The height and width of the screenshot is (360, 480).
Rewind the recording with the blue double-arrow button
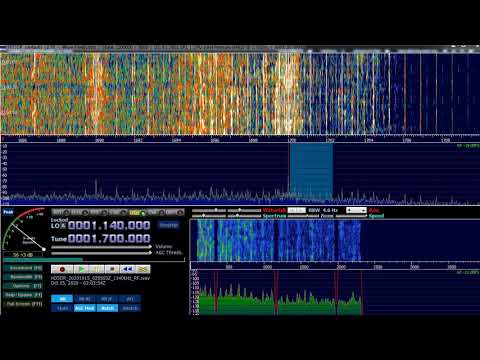pyautogui.click(x=127, y=269)
